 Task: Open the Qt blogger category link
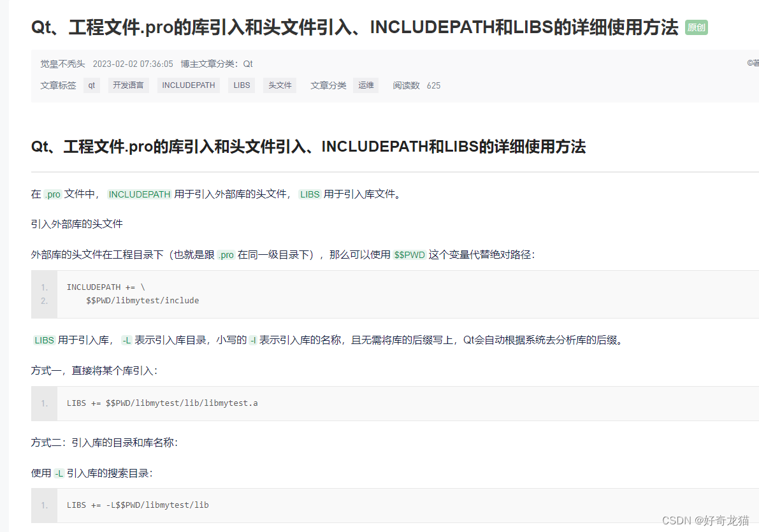[x=248, y=64]
